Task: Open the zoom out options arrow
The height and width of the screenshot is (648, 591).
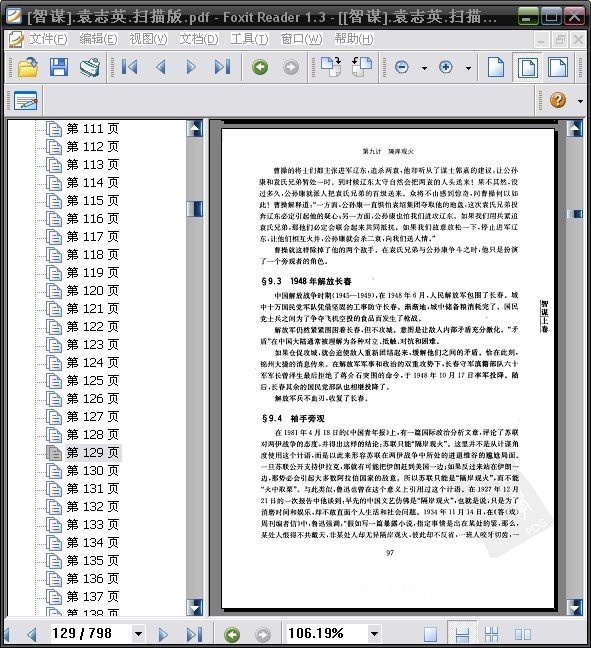Action: point(424,68)
